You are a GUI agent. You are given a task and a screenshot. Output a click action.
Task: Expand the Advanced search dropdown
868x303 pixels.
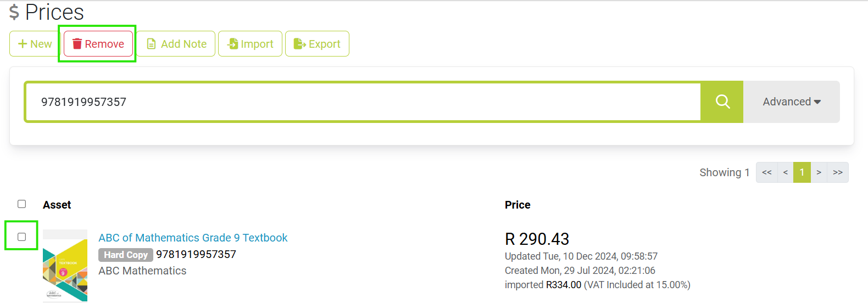coord(791,102)
